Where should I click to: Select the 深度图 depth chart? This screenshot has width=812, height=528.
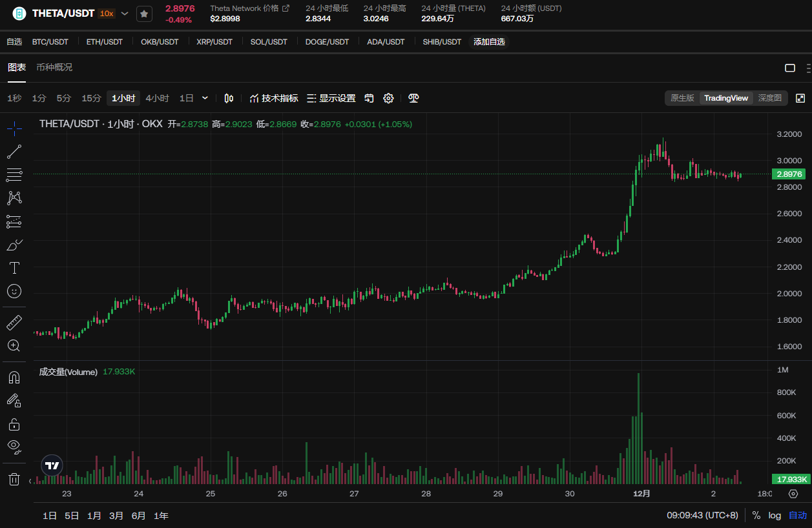tap(769, 98)
